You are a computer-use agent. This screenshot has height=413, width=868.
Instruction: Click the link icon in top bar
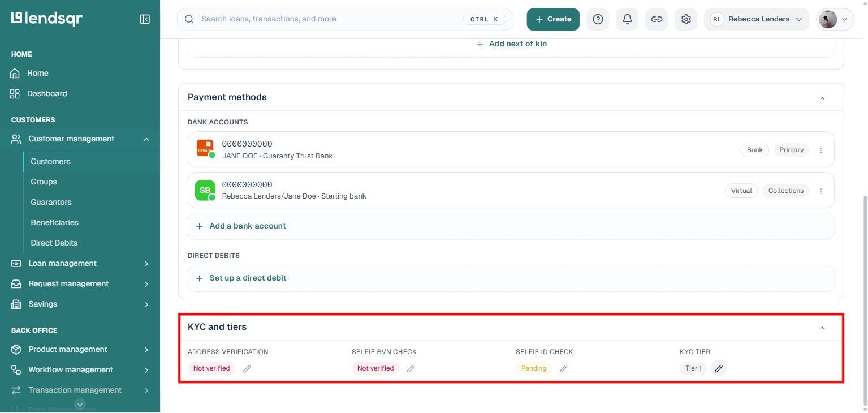[657, 19]
